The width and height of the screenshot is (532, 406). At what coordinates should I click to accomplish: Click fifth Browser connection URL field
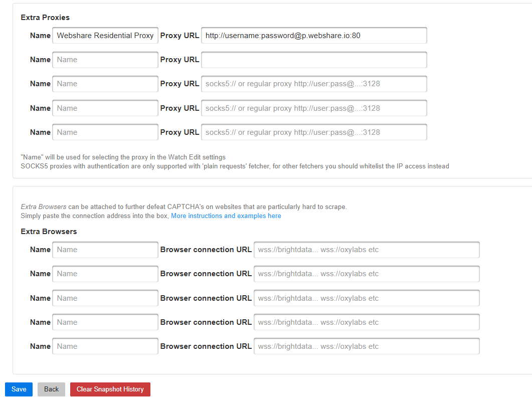367,346
